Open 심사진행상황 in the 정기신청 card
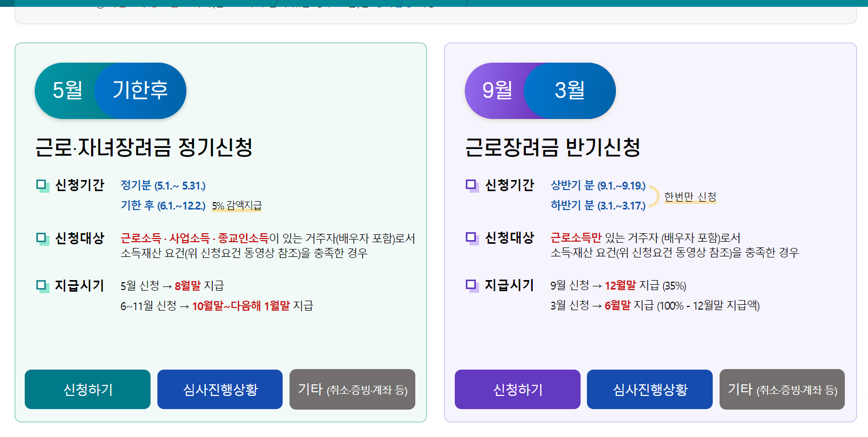 click(220, 389)
